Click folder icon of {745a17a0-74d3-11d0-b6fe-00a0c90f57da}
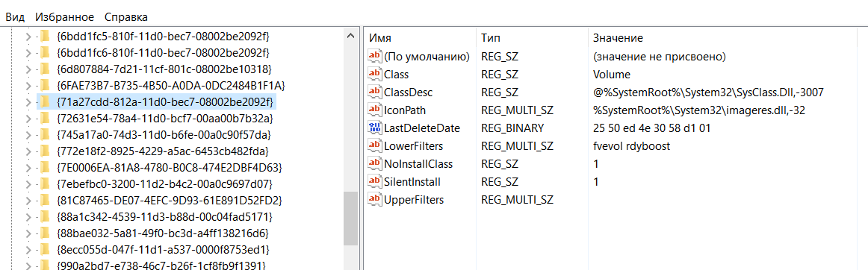This screenshot has width=868, height=270. point(45,134)
